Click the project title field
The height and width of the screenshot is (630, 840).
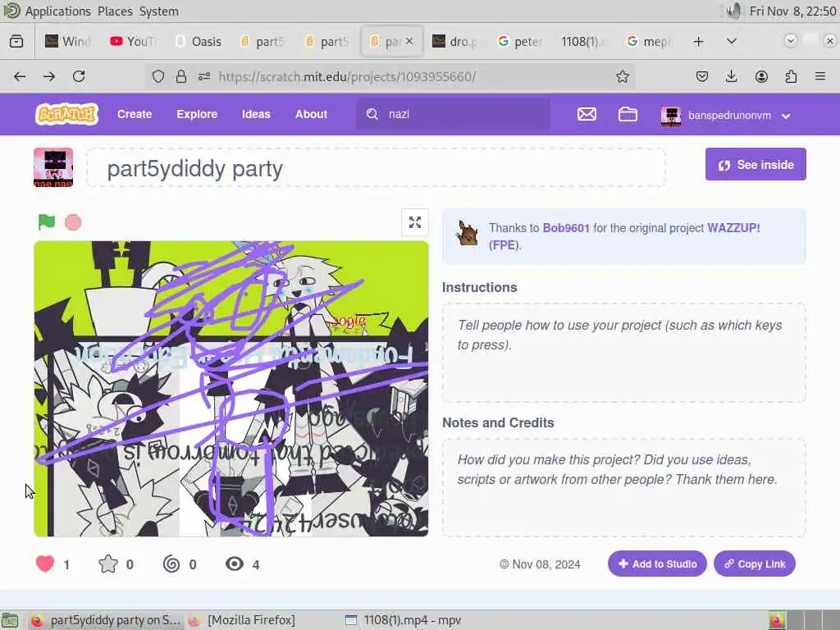[x=376, y=168]
